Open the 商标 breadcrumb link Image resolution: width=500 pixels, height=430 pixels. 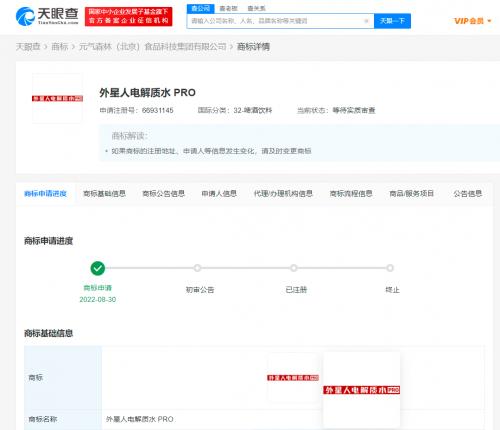(60, 47)
